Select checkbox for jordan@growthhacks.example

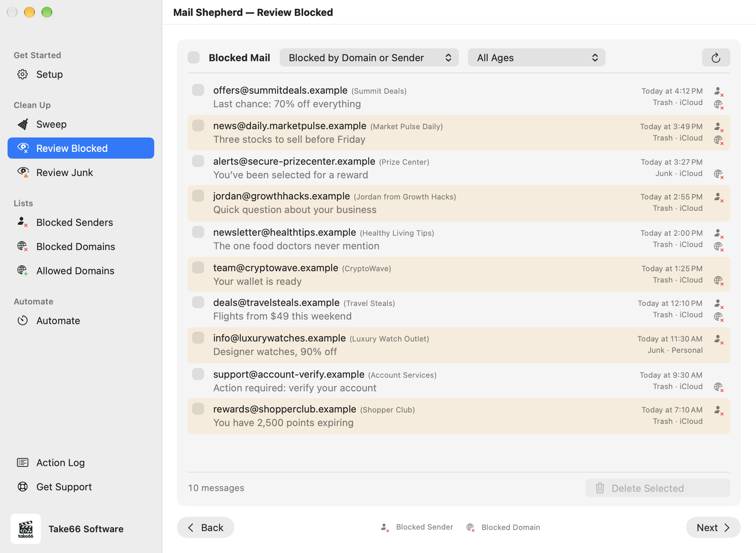(x=198, y=196)
